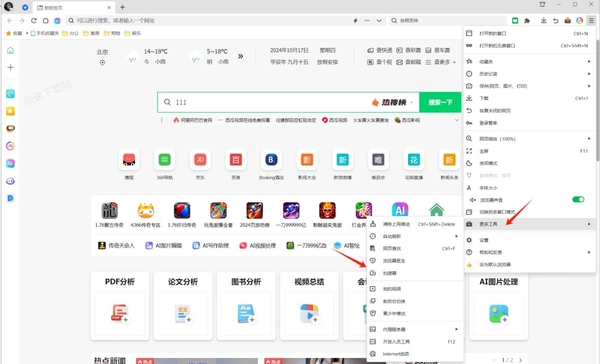Open the address bar dropdown chevron
Screen dimensions: 600x364
pos(379,21)
